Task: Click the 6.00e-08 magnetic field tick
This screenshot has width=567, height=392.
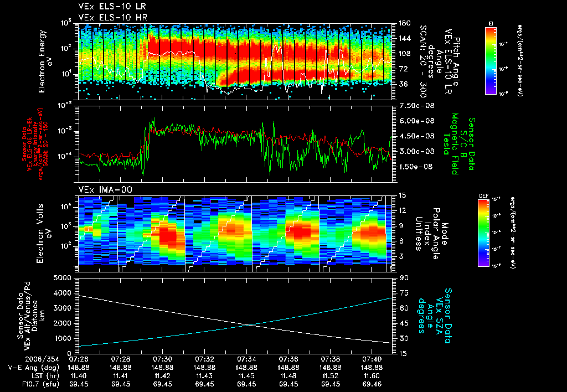Action: 416,121
